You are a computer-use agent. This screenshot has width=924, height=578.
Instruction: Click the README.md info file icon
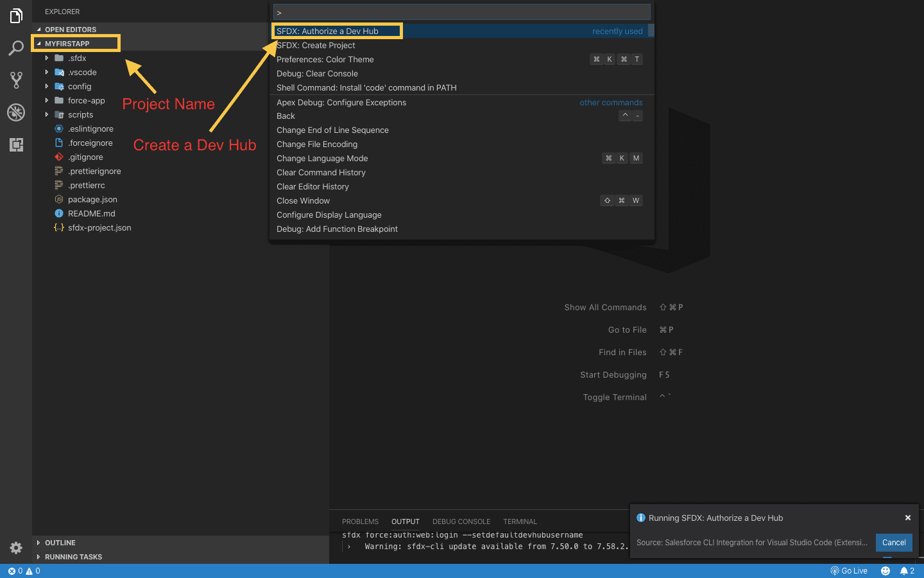click(59, 213)
